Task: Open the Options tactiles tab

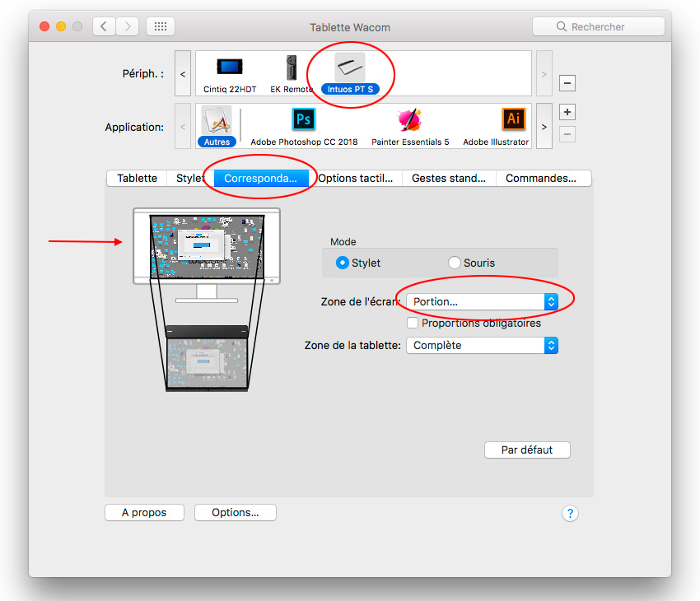Action: coord(356,179)
